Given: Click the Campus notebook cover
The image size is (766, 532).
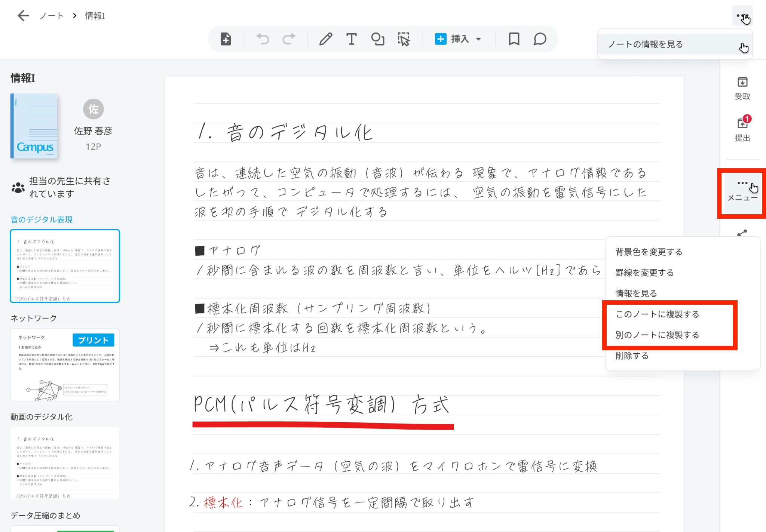Looking at the screenshot, I should tap(34, 126).
